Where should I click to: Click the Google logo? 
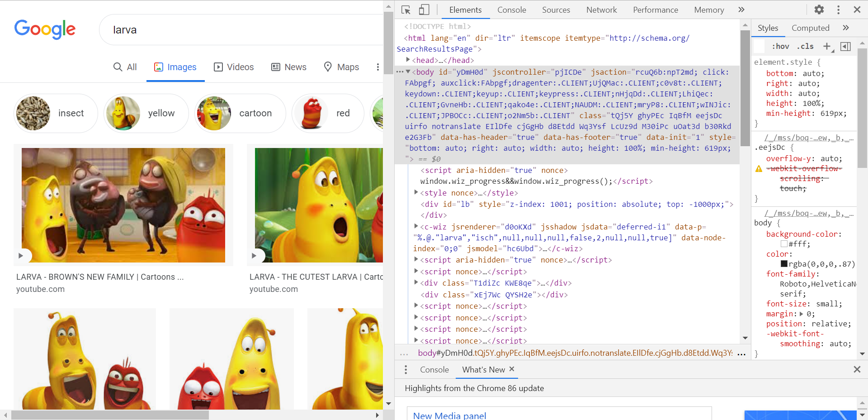[x=45, y=29]
